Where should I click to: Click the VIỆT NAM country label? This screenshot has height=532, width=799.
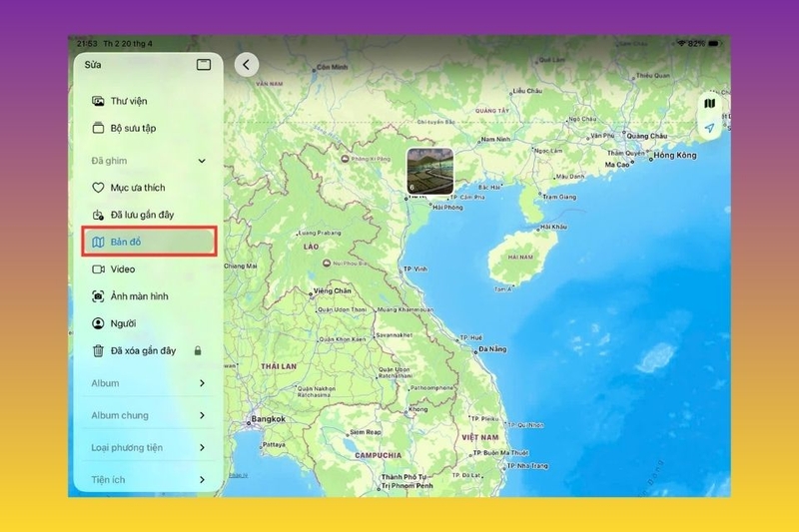pos(480,437)
